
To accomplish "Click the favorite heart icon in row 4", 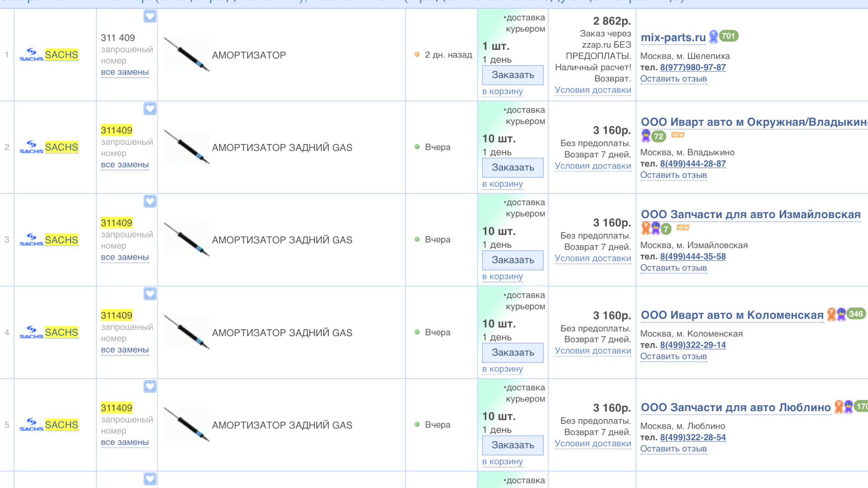I will coord(150,294).
